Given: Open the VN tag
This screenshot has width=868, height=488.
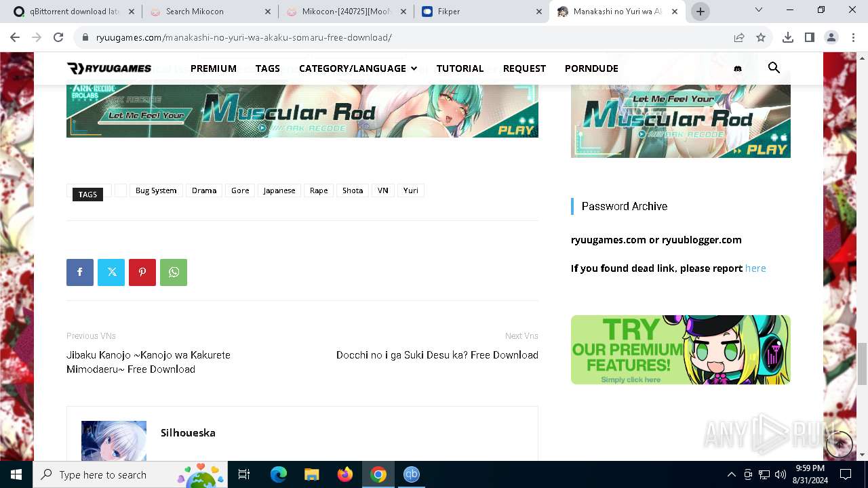Looking at the screenshot, I should 383,190.
